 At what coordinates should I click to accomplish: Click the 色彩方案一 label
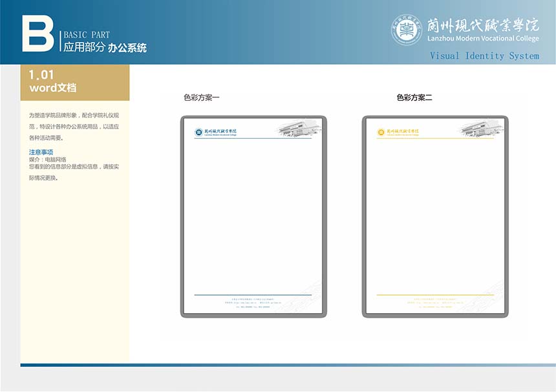point(202,98)
